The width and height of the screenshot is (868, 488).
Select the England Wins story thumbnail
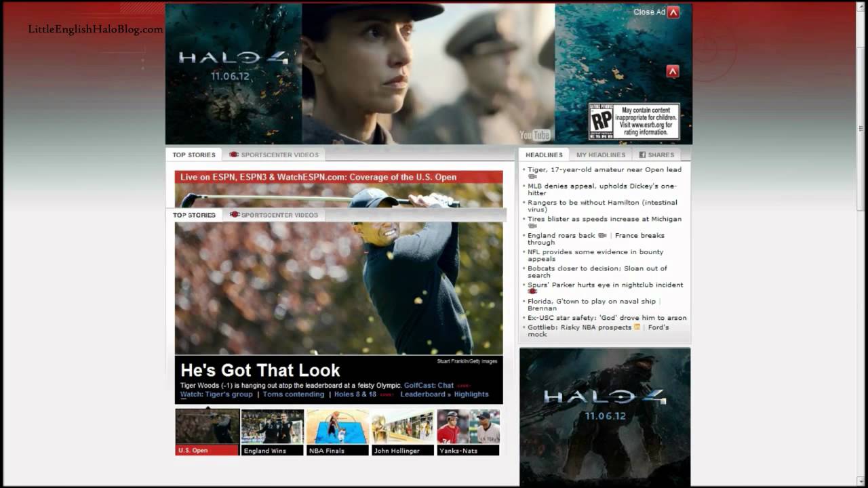point(273,432)
